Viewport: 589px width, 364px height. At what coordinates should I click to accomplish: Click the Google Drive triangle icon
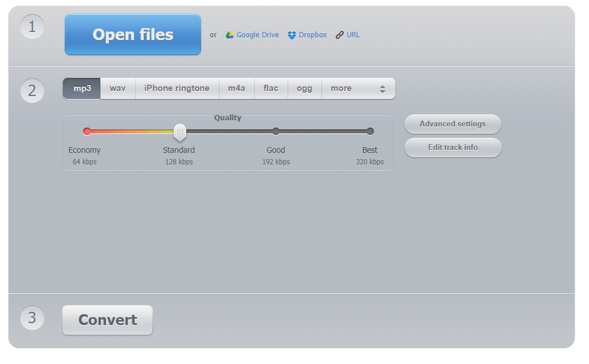click(x=230, y=35)
